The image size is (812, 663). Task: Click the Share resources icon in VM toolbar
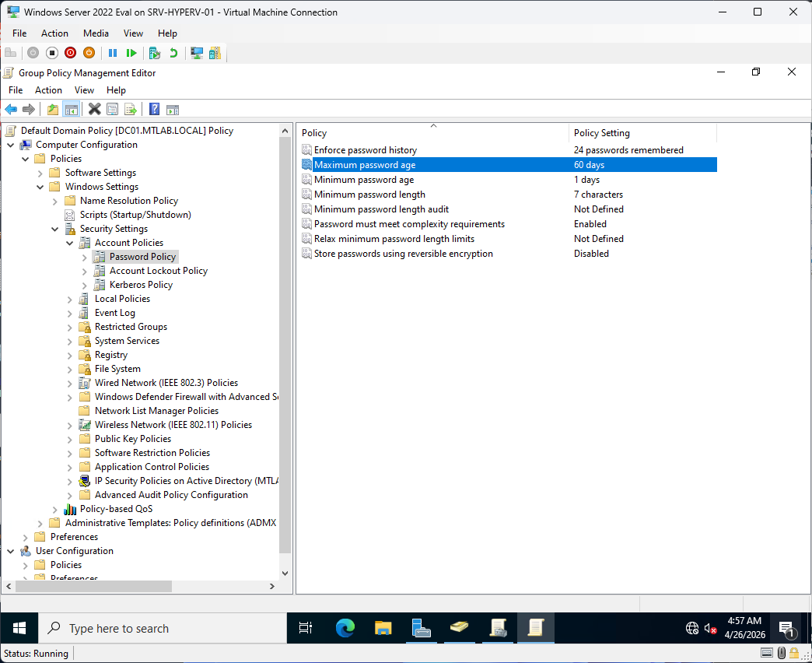(x=215, y=53)
